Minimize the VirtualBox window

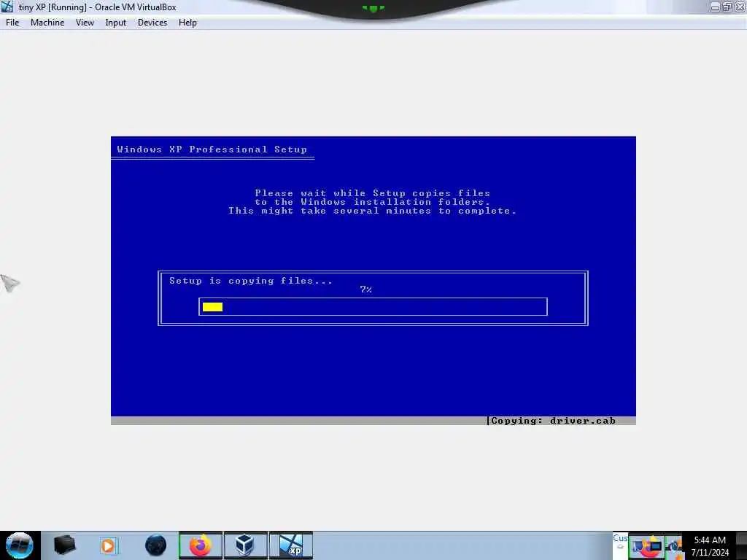point(715,7)
